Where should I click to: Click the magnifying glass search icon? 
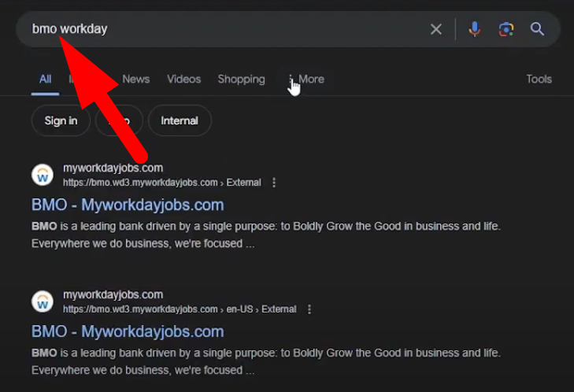click(x=538, y=29)
